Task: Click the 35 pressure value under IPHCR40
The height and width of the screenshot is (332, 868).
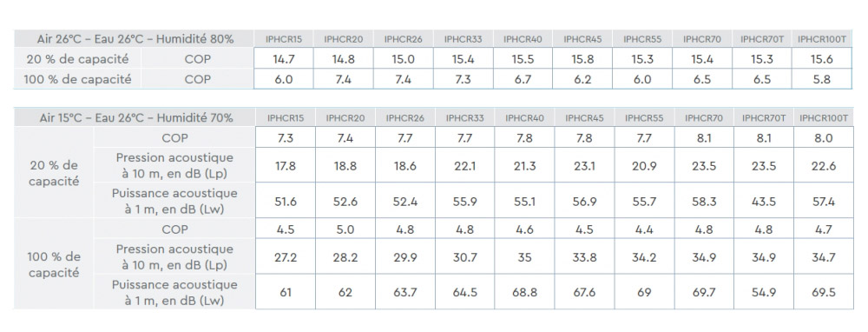Action: point(525,257)
